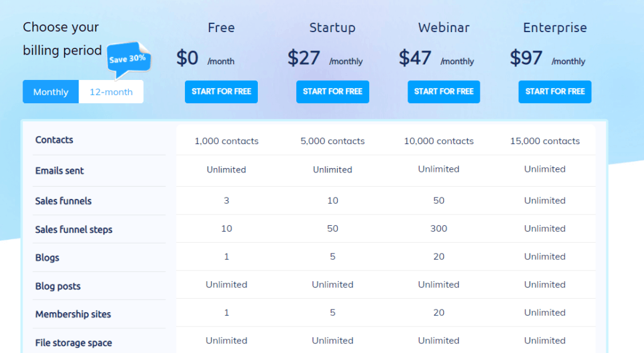Select the Sales funnels row label
This screenshot has width=644, height=353.
64,201
